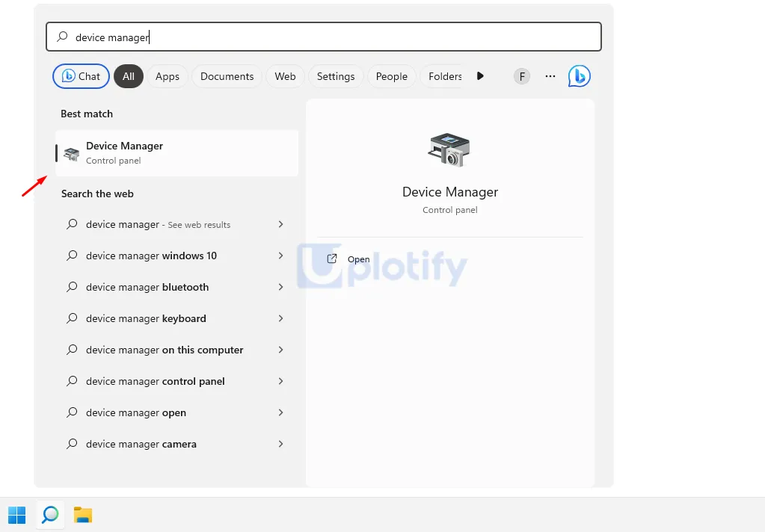Open the large Bing icon at top right
This screenshot has height=532, width=765.
click(x=579, y=76)
